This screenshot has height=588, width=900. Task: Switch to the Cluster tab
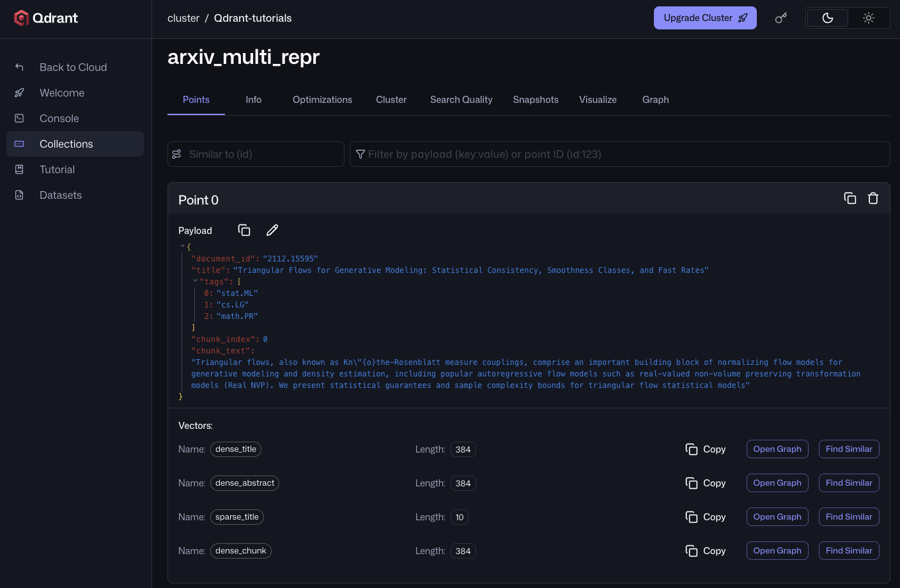click(x=391, y=100)
